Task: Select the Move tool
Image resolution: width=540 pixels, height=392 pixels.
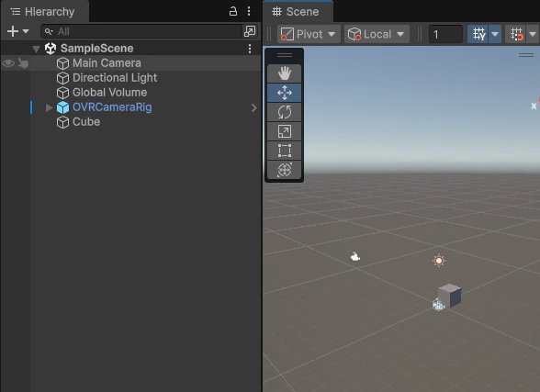Action: 284,93
